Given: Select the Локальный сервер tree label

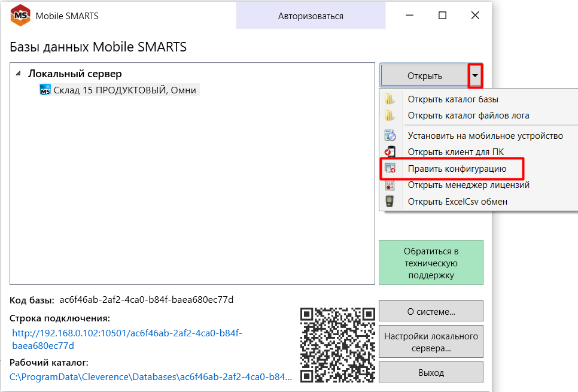Looking at the screenshot, I should (x=75, y=74).
